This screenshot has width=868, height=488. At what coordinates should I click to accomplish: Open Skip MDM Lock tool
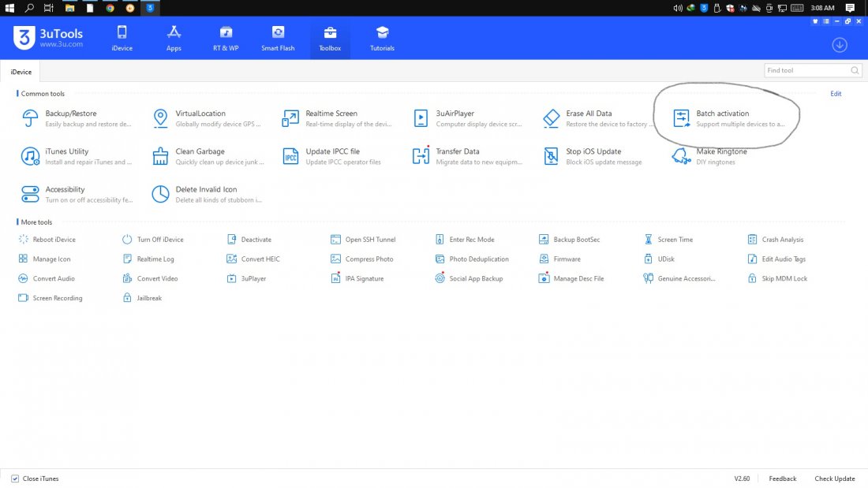[777, 278]
